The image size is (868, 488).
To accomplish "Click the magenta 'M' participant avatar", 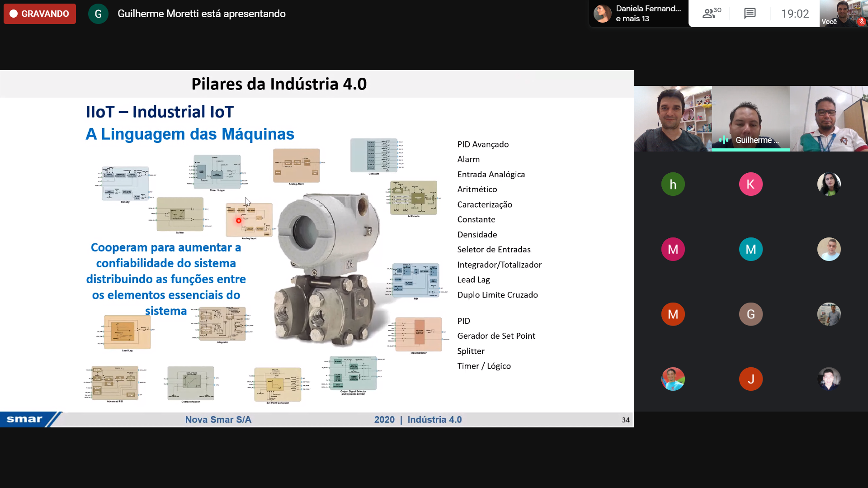I will coord(673,249).
